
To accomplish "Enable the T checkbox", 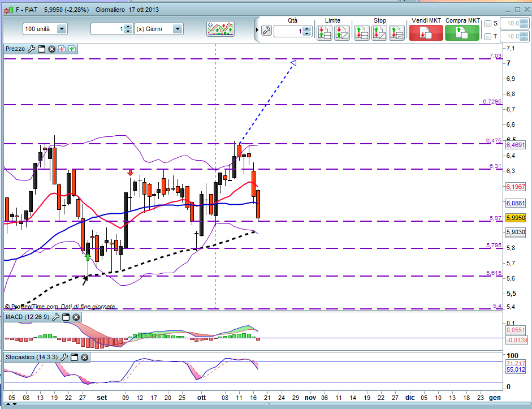I will click(x=488, y=37).
